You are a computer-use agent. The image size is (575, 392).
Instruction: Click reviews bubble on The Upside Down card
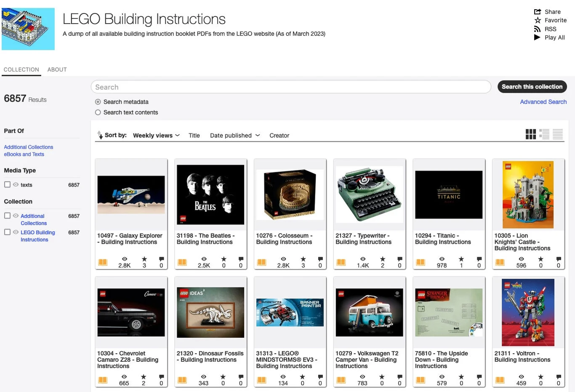(x=479, y=377)
